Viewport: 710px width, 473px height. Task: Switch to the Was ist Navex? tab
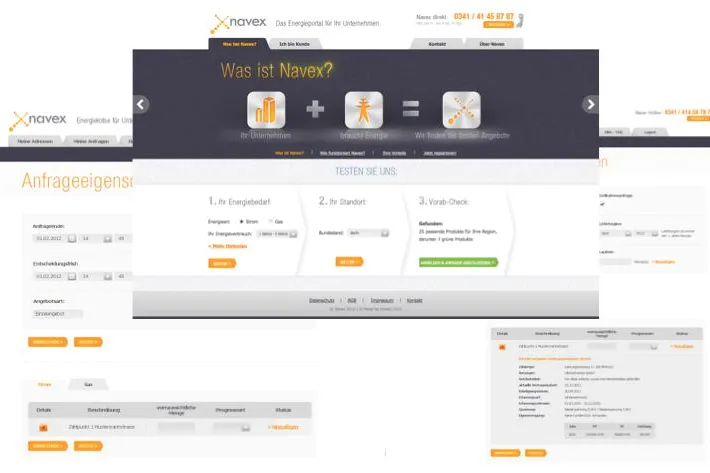pos(239,44)
